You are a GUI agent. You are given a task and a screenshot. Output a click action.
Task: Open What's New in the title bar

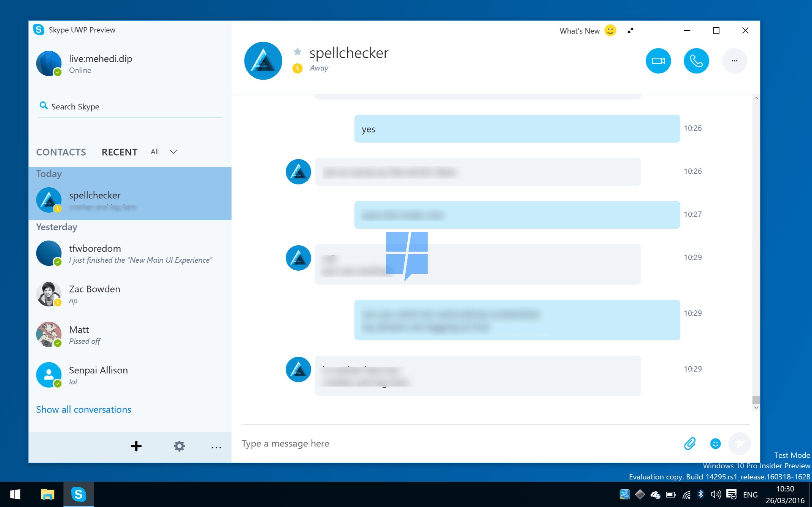pos(580,31)
